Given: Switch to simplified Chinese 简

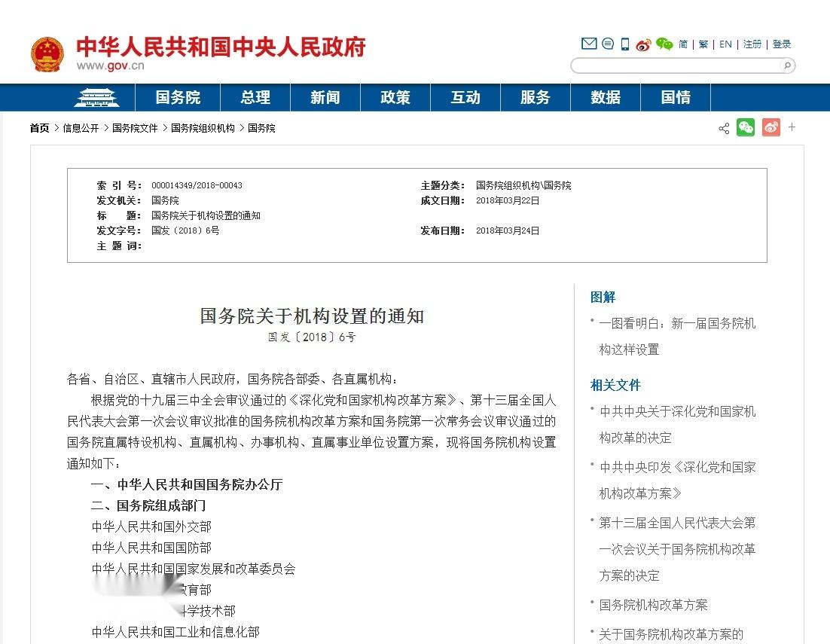Looking at the screenshot, I should (683, 44).
